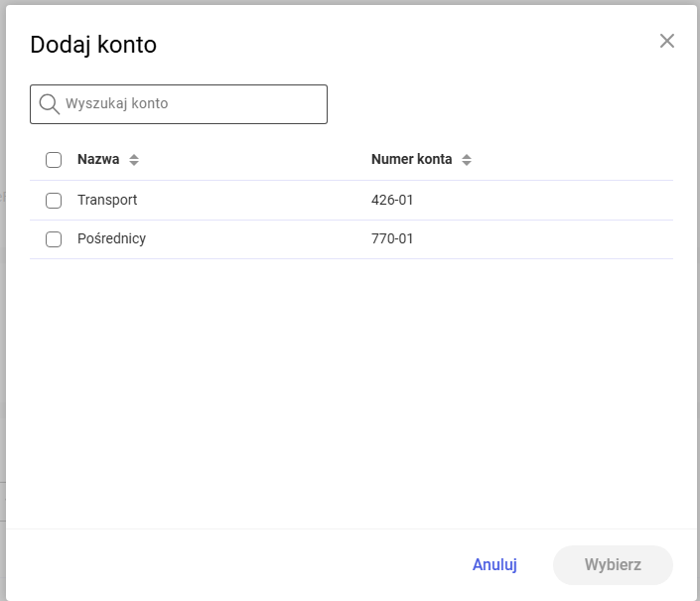Image resolution: width=700 pixels, height=601 pixels.
Task: Sort by Nazwa using sort arrows
Action: point(134,160)
